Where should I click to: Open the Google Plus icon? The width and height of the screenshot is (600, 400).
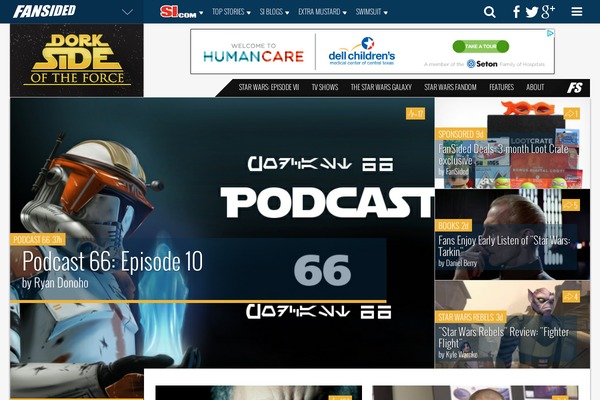coord(548,11)
